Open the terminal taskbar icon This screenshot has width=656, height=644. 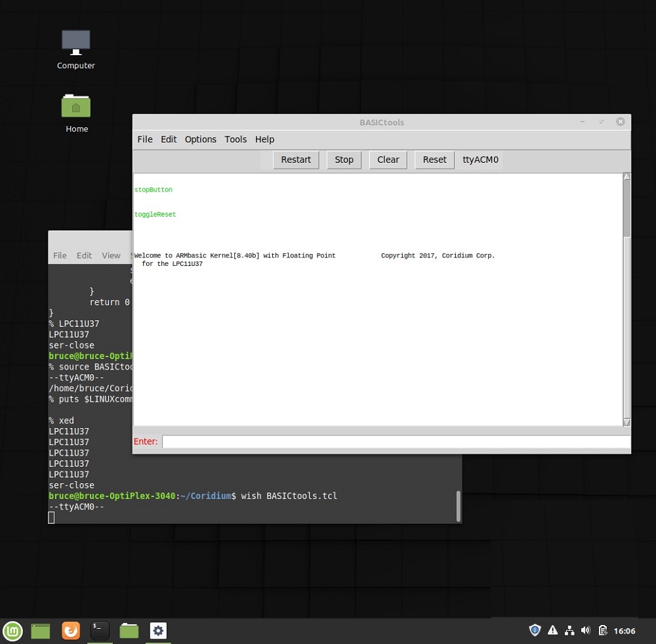point(100,631)
